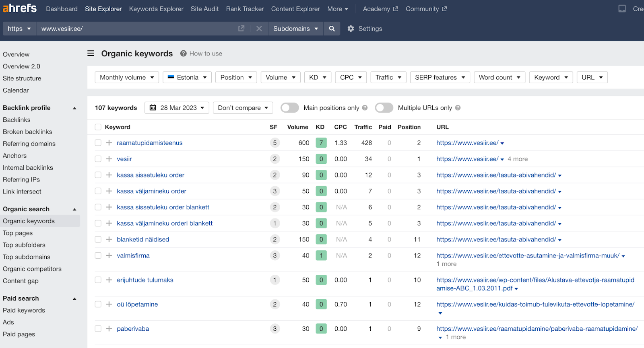Image resolution: width=644 pixels, height=348 pixels.
Task: Open the Position filter dropdown
Action: coord(236,77)
